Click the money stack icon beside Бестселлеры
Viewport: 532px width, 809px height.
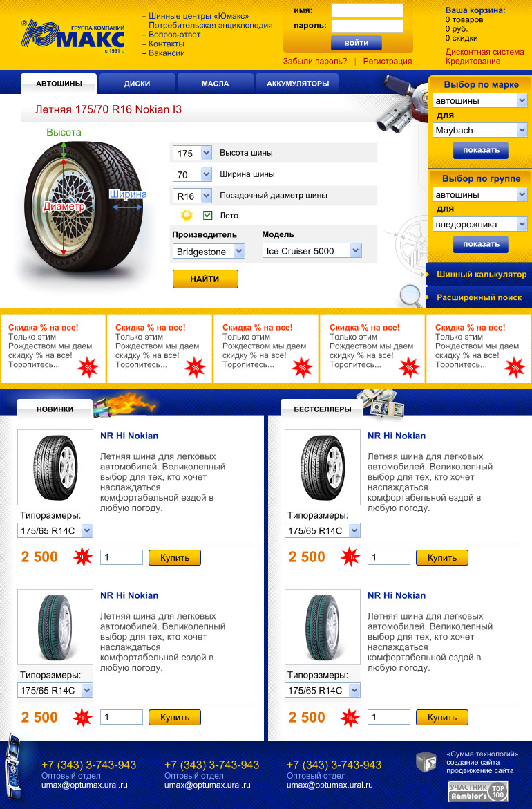coord(381,402)
